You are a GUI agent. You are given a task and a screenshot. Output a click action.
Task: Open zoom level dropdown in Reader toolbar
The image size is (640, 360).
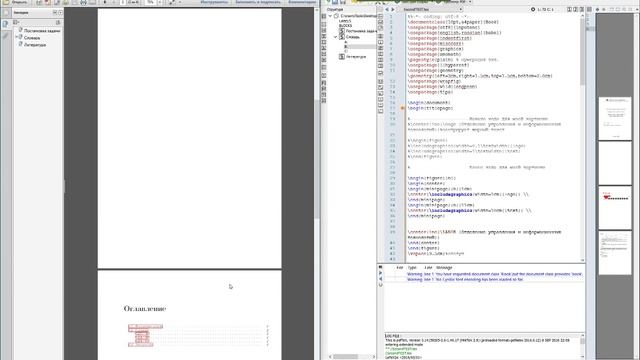pos(160,2)
